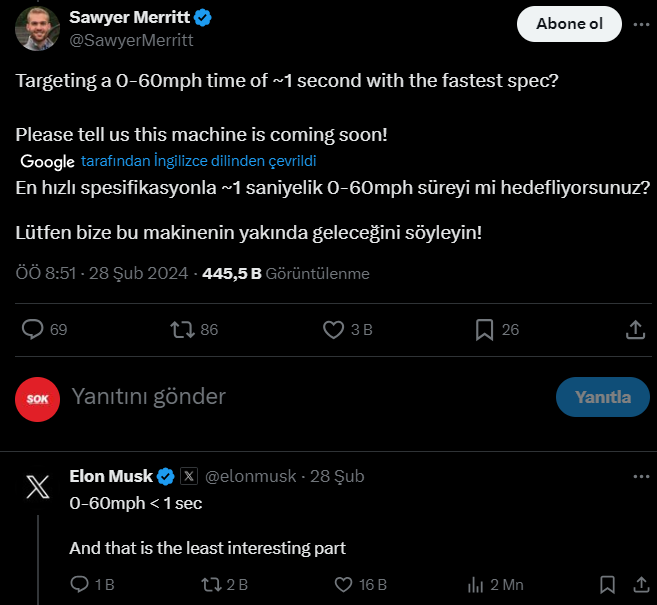The image size is (657, 605).
Task: Click the reply icon on Sawyer Merritt's post
Action: click(33, 329)
